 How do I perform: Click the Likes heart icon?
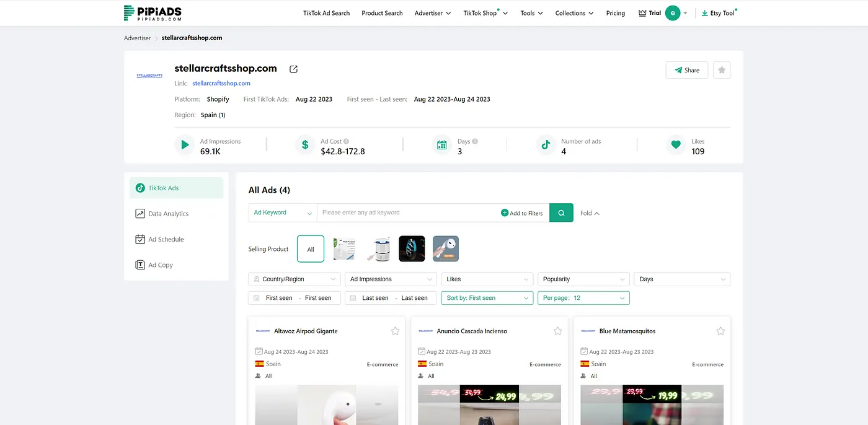pos(676,145)
